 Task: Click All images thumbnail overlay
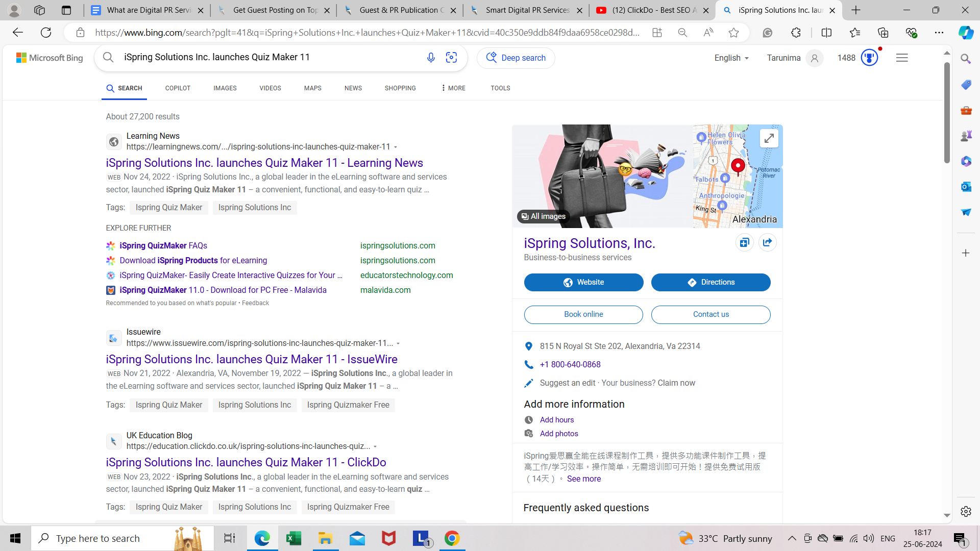point(543,216)
